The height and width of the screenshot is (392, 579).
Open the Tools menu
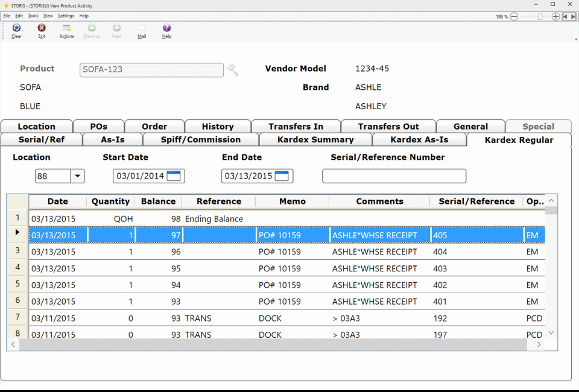tap(33, 16)
